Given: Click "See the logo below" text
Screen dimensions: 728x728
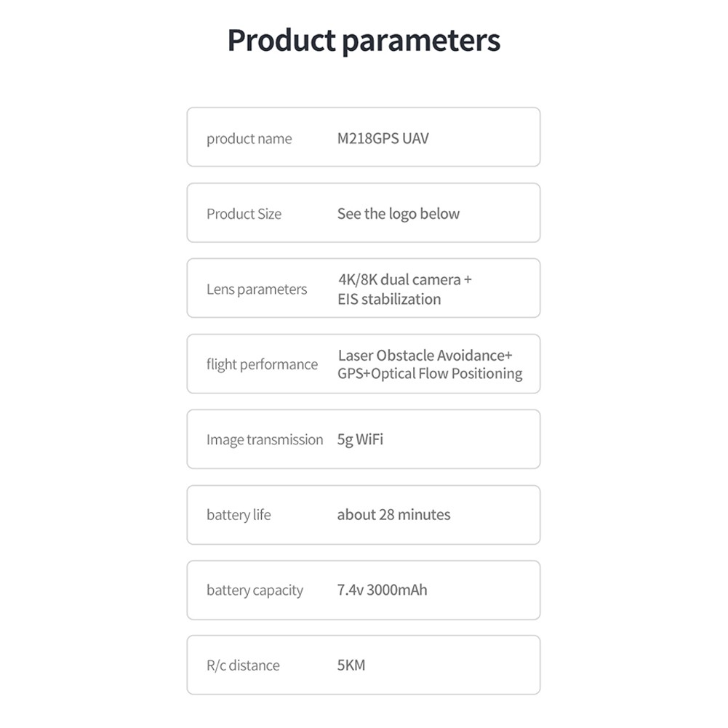Looking at the screenshot, I should click(398, 214).
